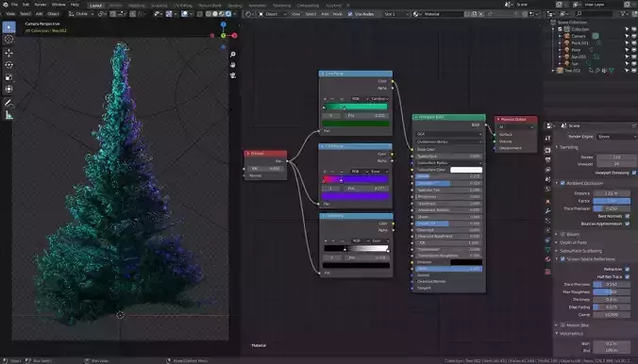Click the Ambient Occlusion Factor slider
This screenshot has width=638, height=364.
tap(612, 201)
